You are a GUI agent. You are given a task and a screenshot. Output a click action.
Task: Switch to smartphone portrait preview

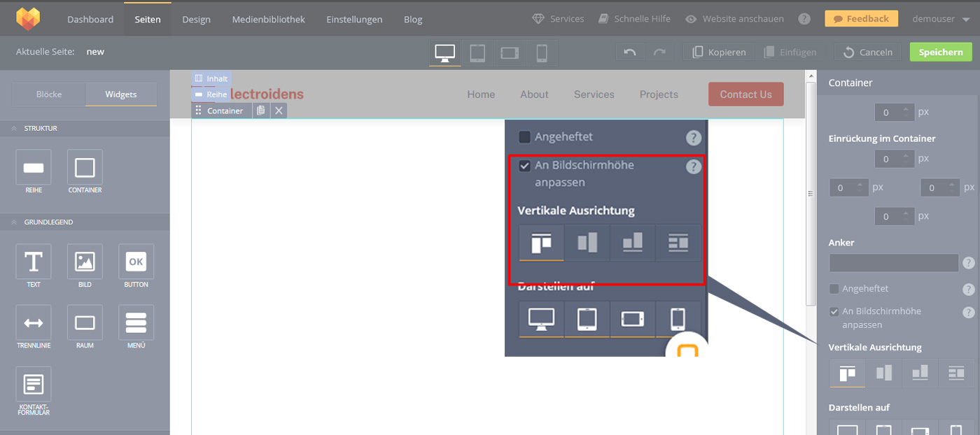pos(541,52)
